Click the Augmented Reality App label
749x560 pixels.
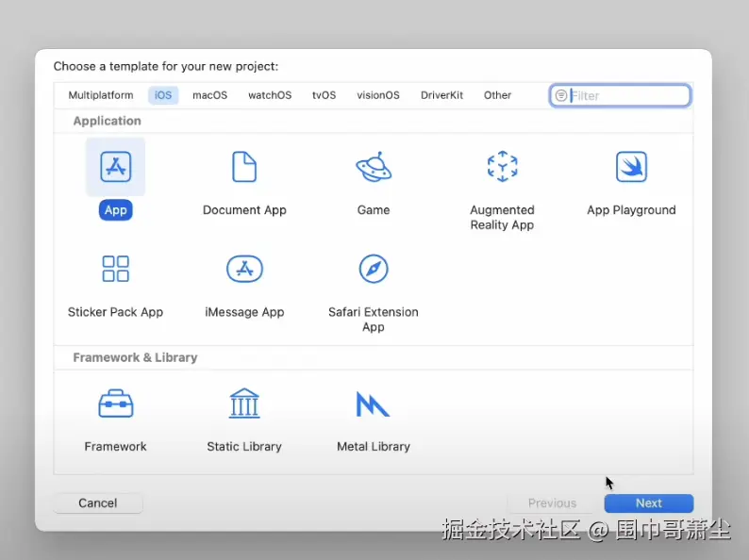502,217
